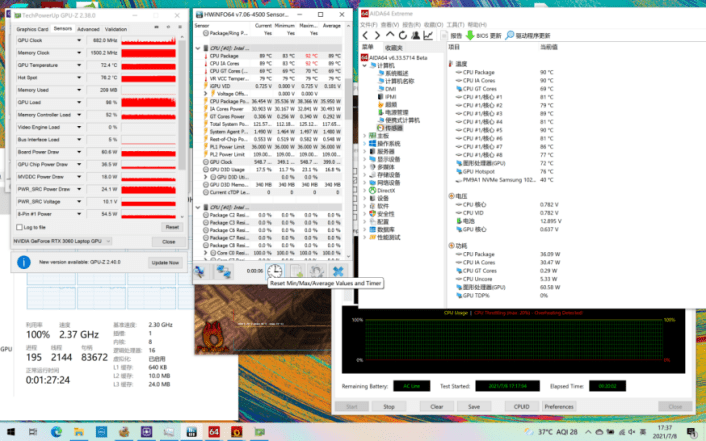Viewport: 706px width, 441px height.
Task: Click the Forward arrow in AIDA64 toolbar
Action: pyautogui.click(x=377, y=35)
